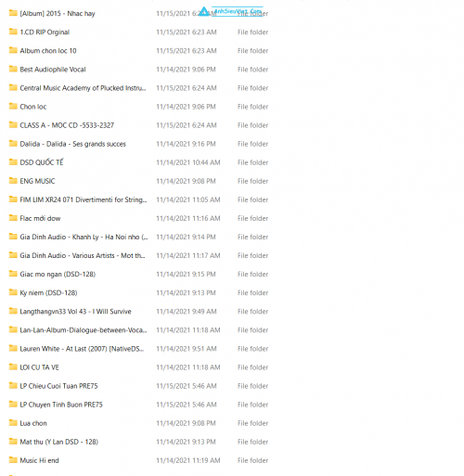Select the Ky niem (DSD-128) folder name
Screen dimensions: 464x476
pyautogui.click(x=48, y=292)
